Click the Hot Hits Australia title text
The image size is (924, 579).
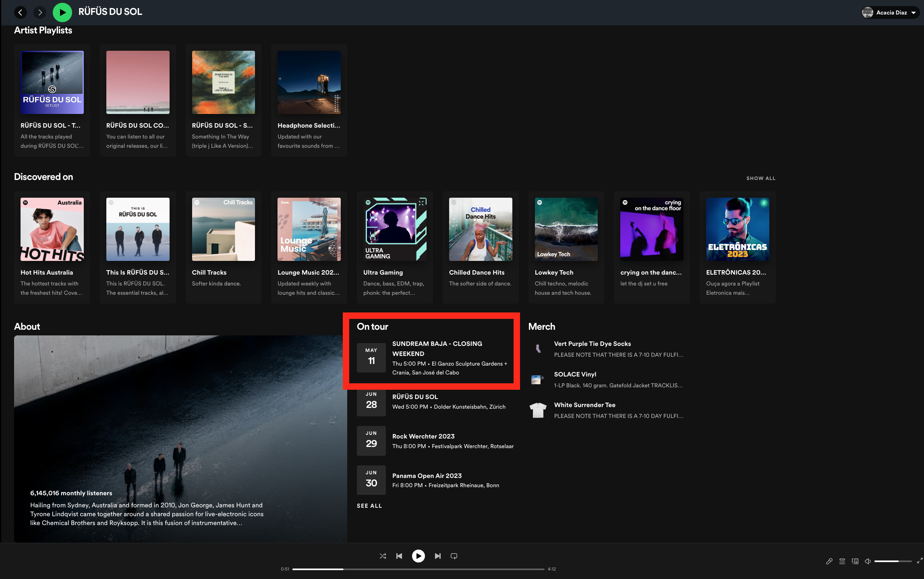tap(47, 273)
